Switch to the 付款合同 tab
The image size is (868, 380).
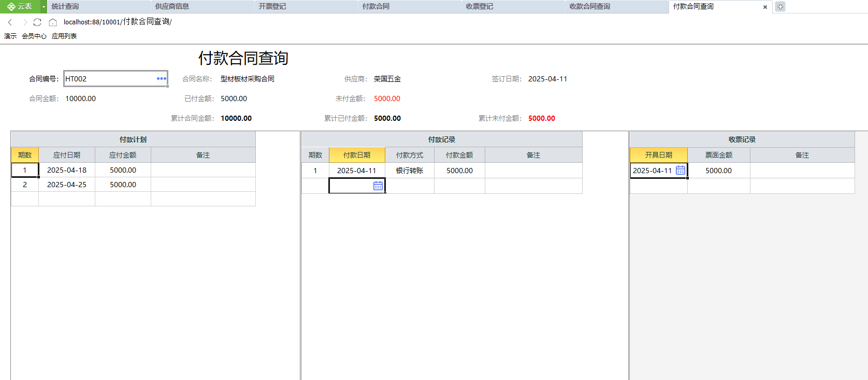pyautogui.click(x=410, y=7)
